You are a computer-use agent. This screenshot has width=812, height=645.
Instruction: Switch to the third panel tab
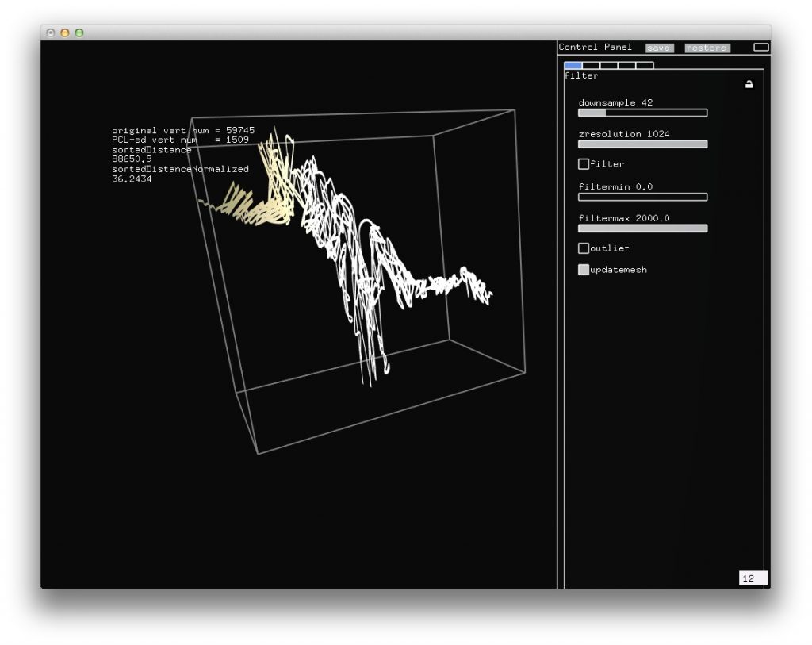[x=609, y=66]
